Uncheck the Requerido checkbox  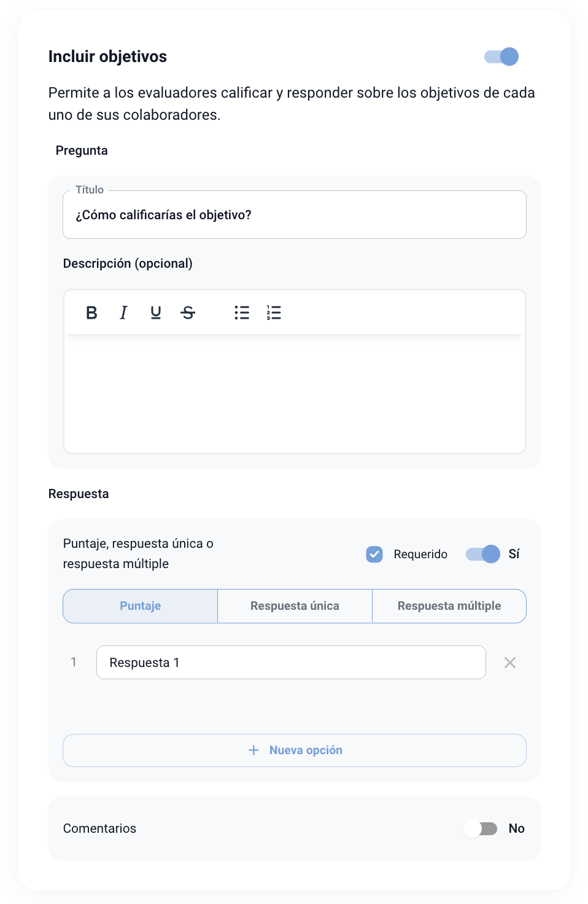coord(374,554)
